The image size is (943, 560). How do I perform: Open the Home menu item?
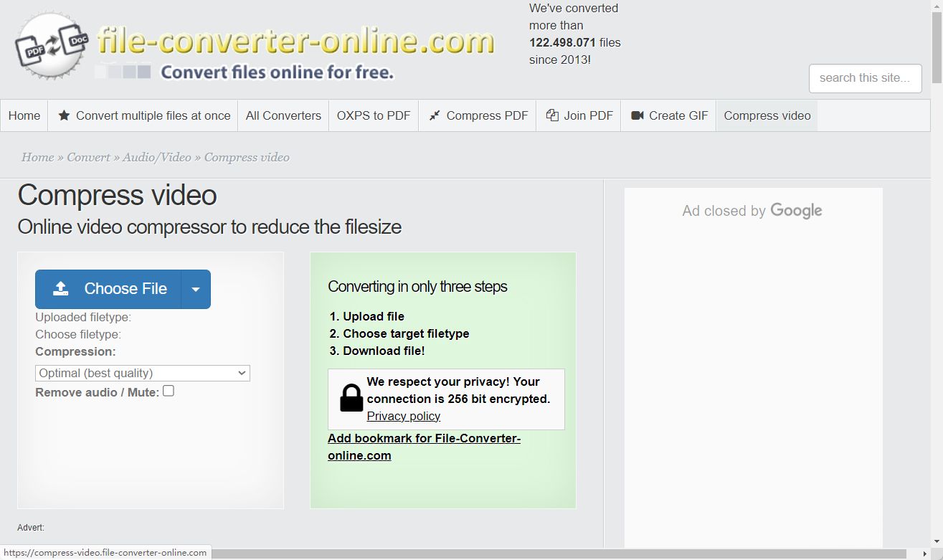click(x=24, y=115)
